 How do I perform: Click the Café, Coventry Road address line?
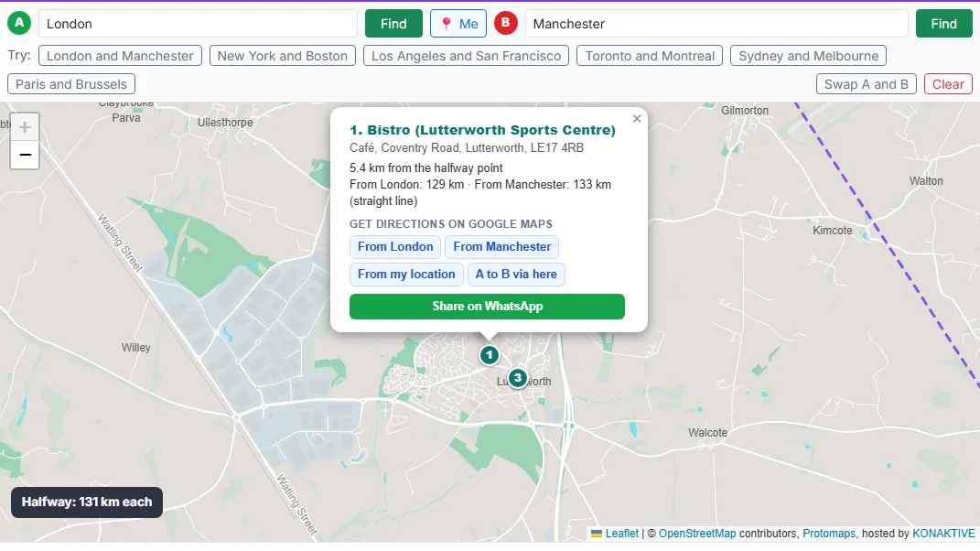[467, 148]
